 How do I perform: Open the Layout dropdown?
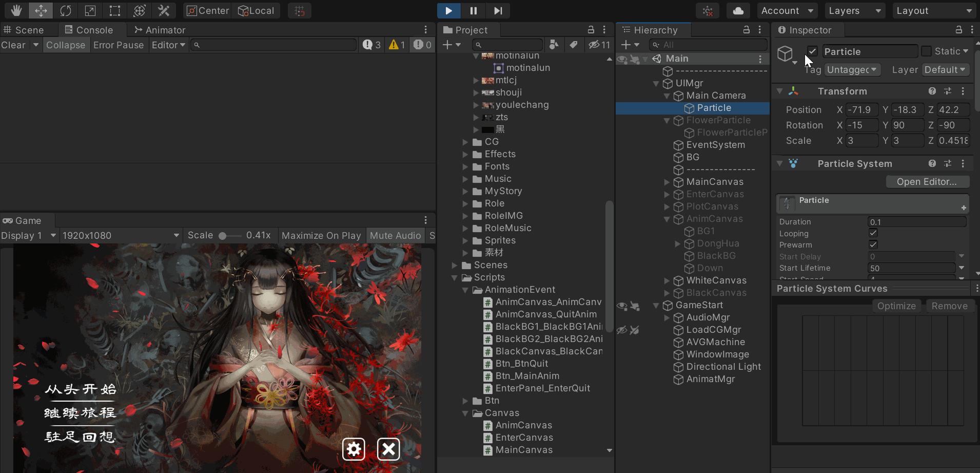(x=934, y=10)
